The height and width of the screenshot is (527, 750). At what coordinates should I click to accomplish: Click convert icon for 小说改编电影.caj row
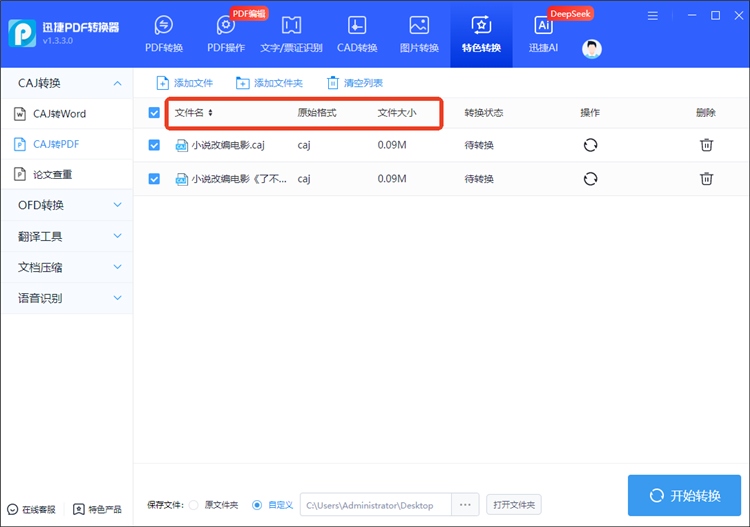[590, 145]
